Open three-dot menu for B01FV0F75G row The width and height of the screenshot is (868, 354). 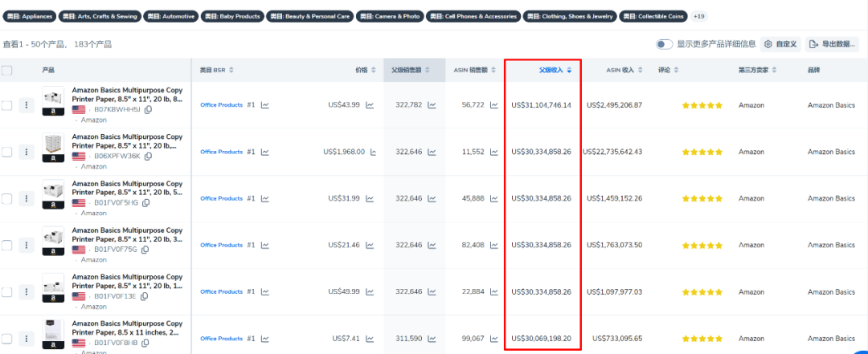tap(27, 245)
